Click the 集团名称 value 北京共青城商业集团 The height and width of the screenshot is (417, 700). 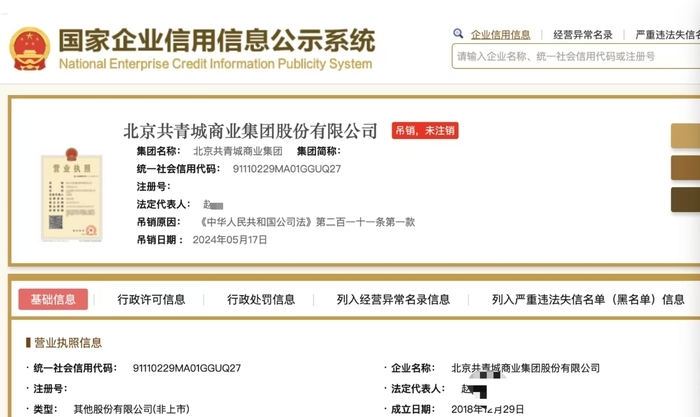[x=238, y=151]
